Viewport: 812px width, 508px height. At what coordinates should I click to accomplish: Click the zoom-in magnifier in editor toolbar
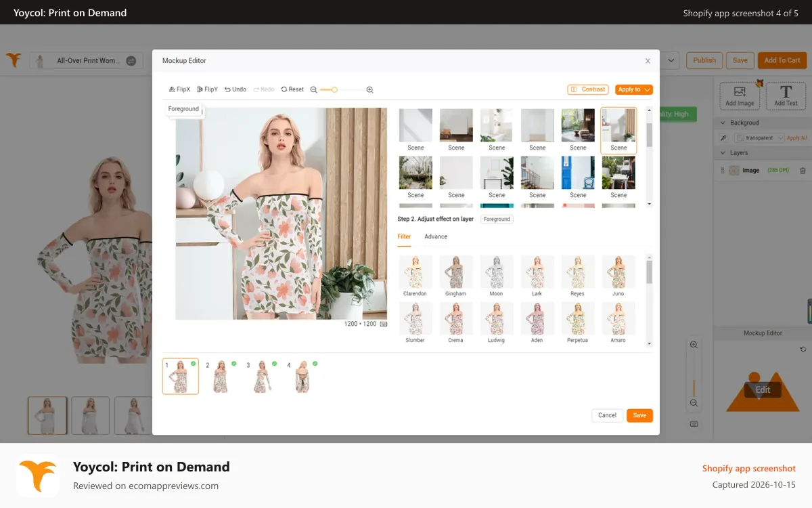(369, 89)
